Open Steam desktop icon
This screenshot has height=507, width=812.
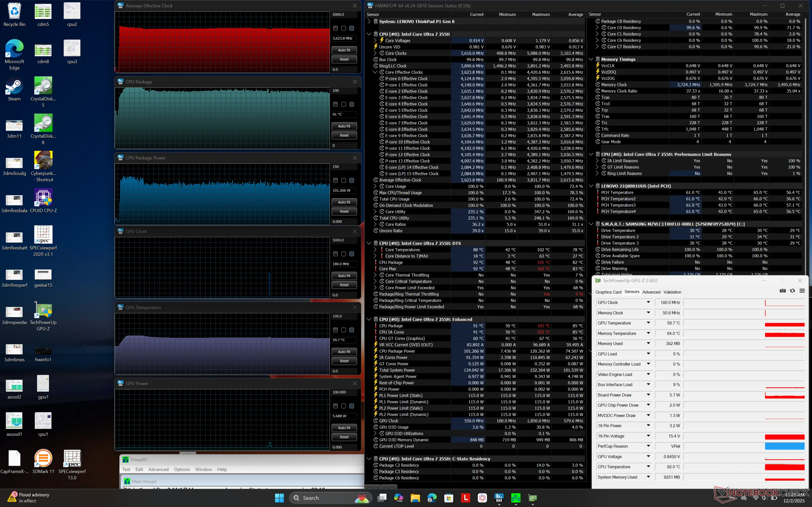coord(14,87)
